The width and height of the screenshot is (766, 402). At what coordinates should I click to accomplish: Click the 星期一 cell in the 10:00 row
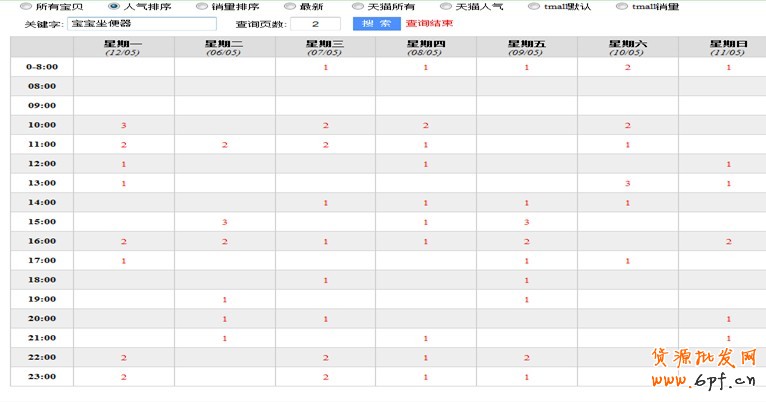tap(123, 125)
